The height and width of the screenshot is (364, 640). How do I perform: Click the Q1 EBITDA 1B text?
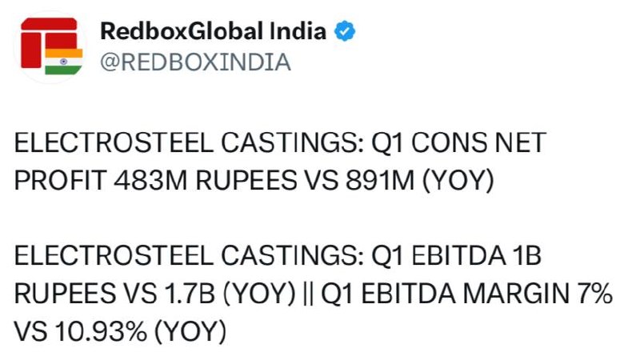456,256
